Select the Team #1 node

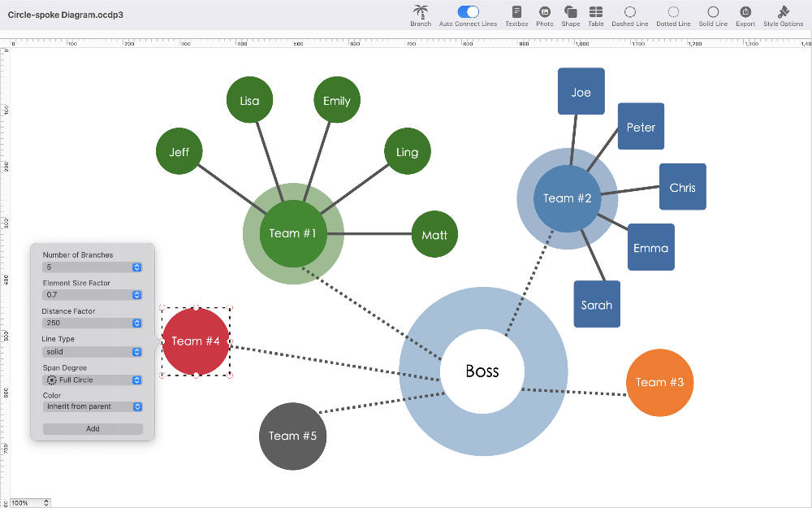pyautogui.click(x=292, y=234)
